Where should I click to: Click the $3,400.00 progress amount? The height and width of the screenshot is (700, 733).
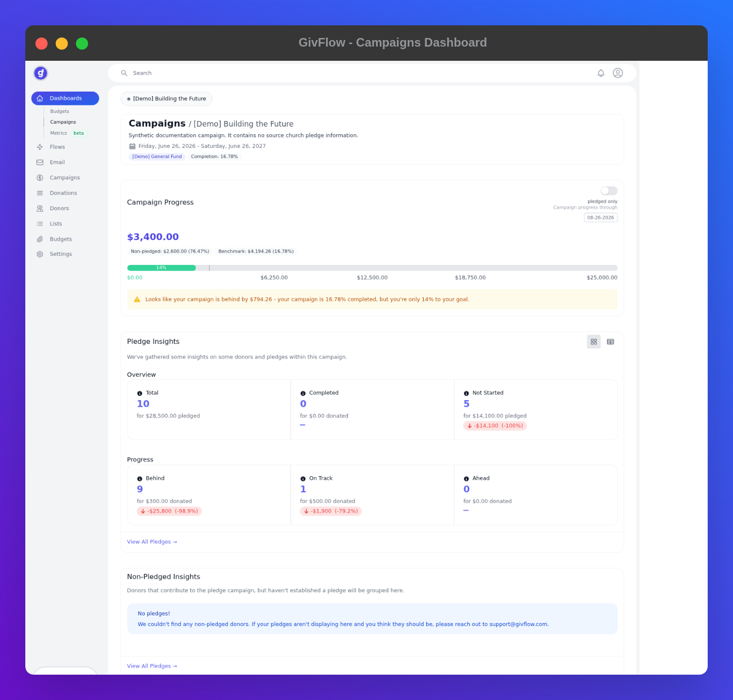coord(153,237)
